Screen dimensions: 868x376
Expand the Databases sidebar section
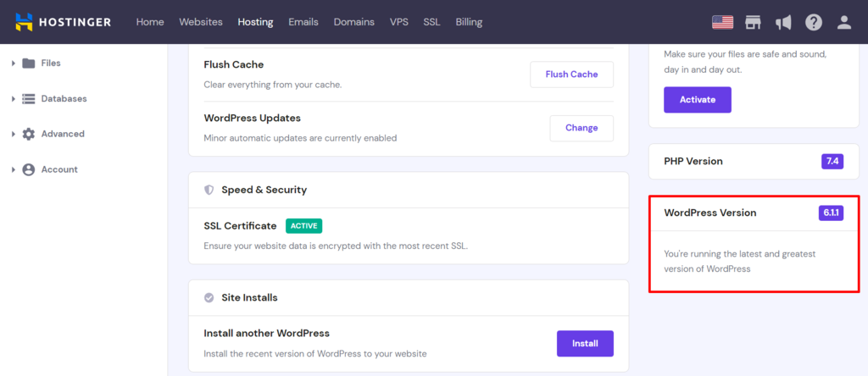[13, 99]
